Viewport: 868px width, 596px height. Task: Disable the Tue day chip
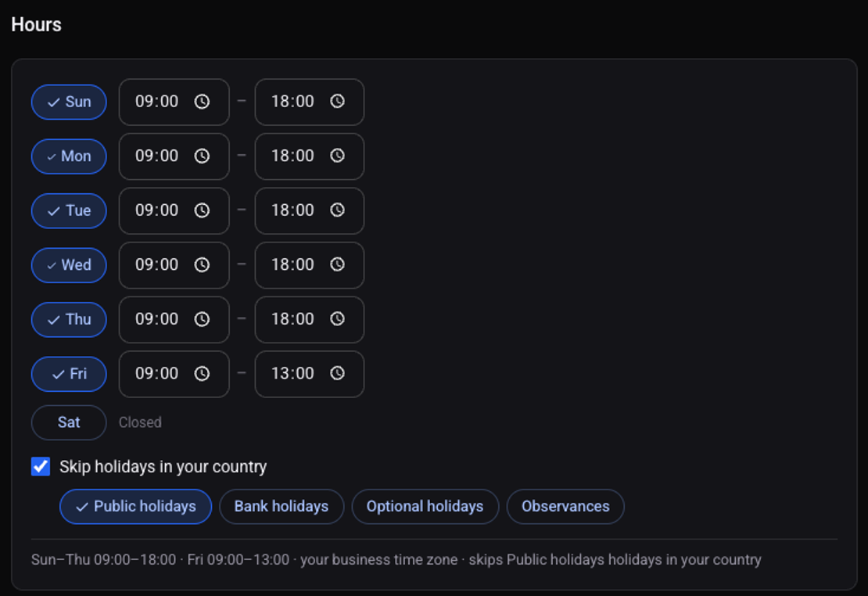69,210
